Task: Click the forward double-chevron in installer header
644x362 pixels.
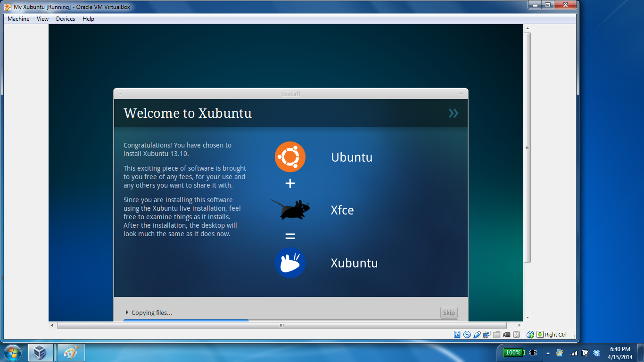Action: (x=453, y=113)
